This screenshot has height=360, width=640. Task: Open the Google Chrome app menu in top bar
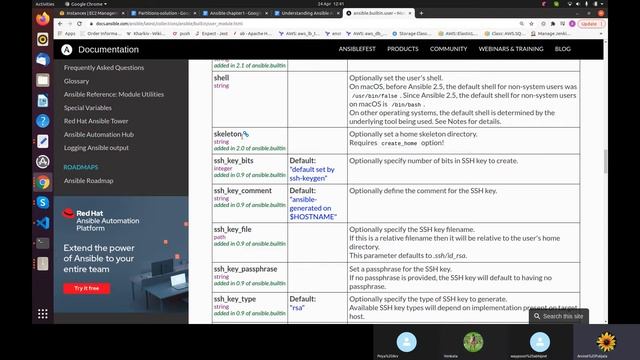[x=86, y=4]
